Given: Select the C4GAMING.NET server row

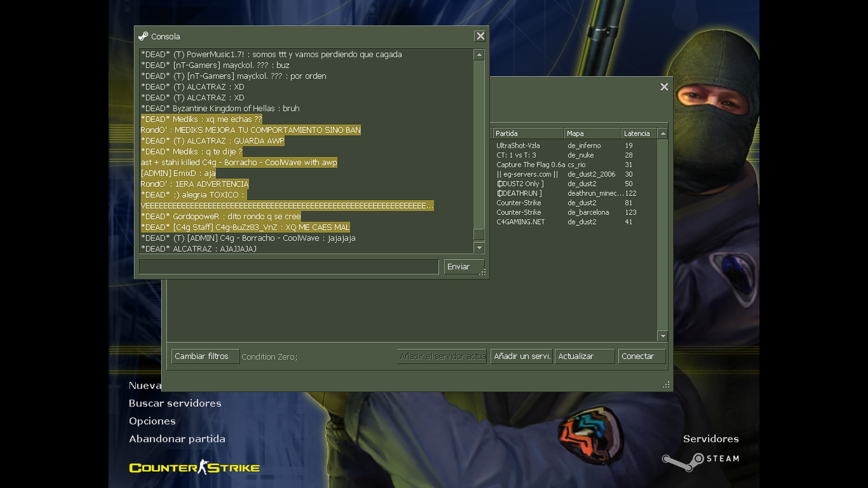Looking at the screenshot, I should (574, 222).
